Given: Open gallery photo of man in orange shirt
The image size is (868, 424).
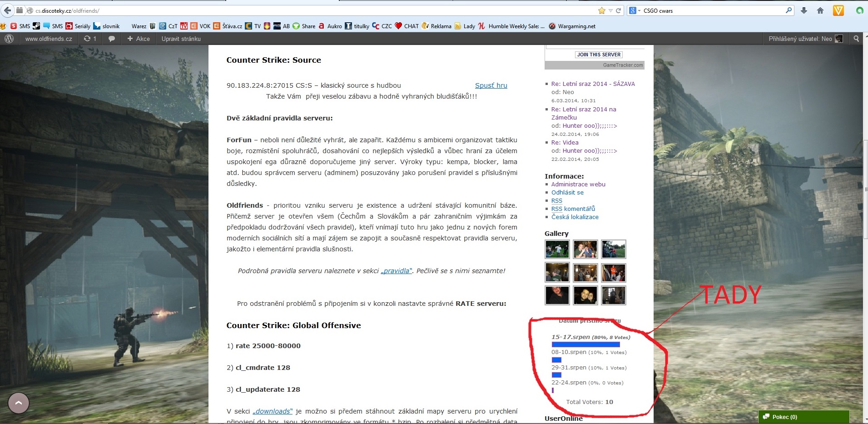Looking at the screenshot, I should (x=613, y=273).
